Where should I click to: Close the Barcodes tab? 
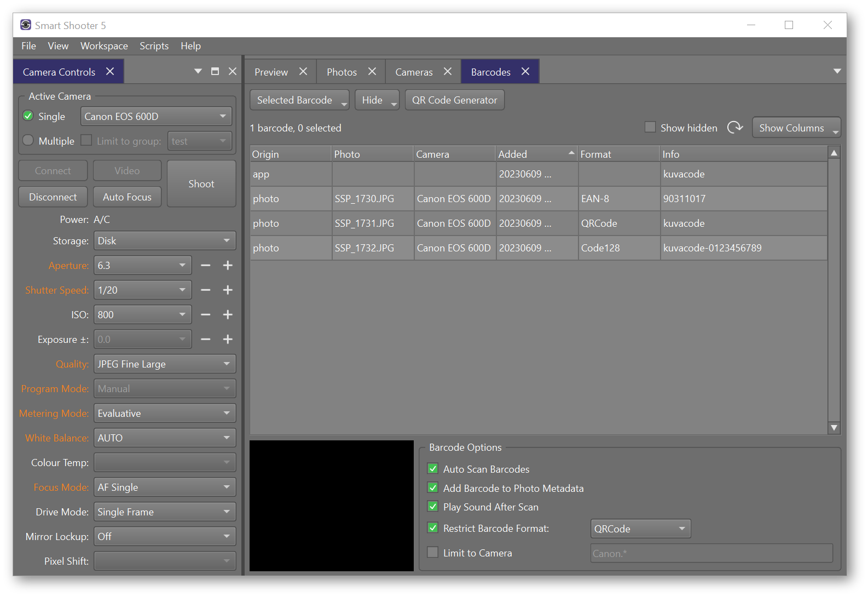525,72
